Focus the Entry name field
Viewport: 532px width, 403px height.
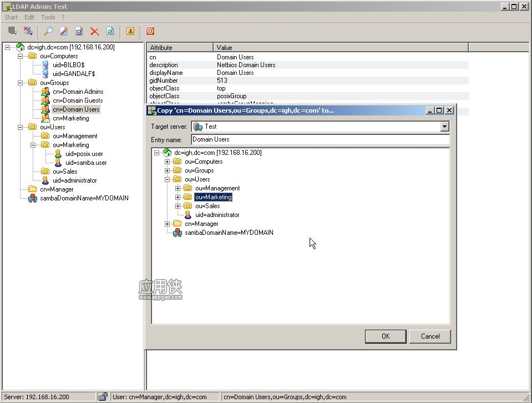(x=320, y=139)
